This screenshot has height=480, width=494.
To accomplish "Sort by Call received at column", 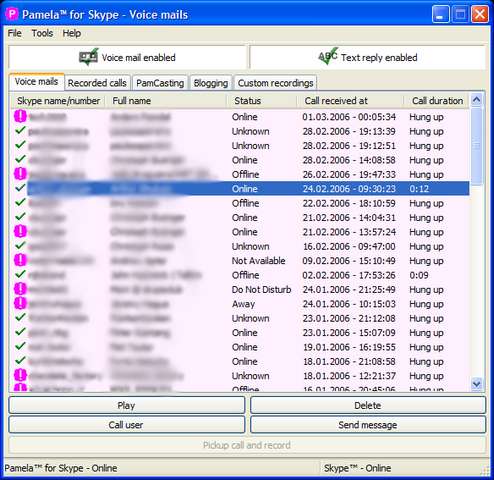I will [x=350, y=101].
